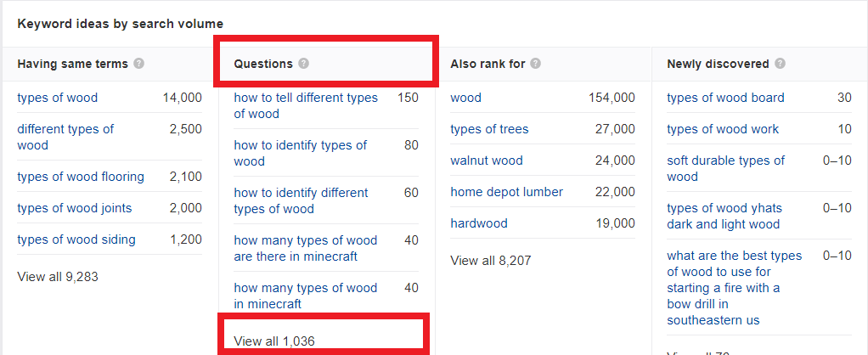The width and height of the screenshot is (868, 355).
Task: Click the 80 volume in Questions column
Action: pyautogui.click(x=411, y=146)
